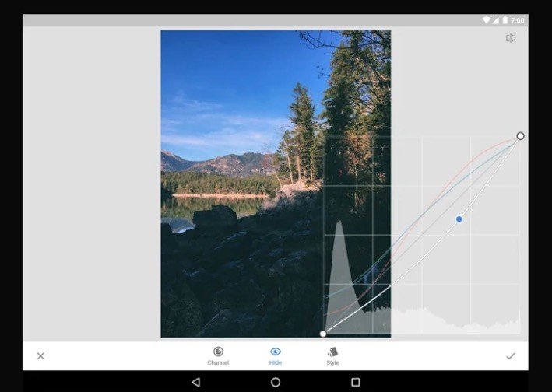Open the Style presets icon

332,352
